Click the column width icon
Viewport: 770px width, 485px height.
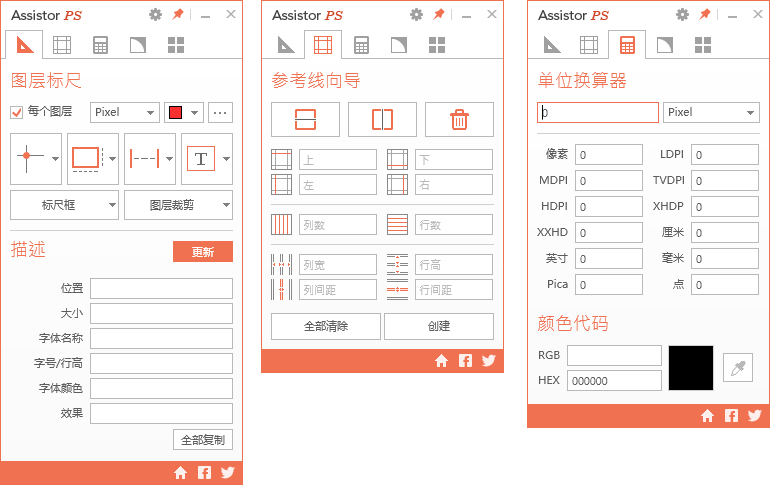tap(281, 265)
